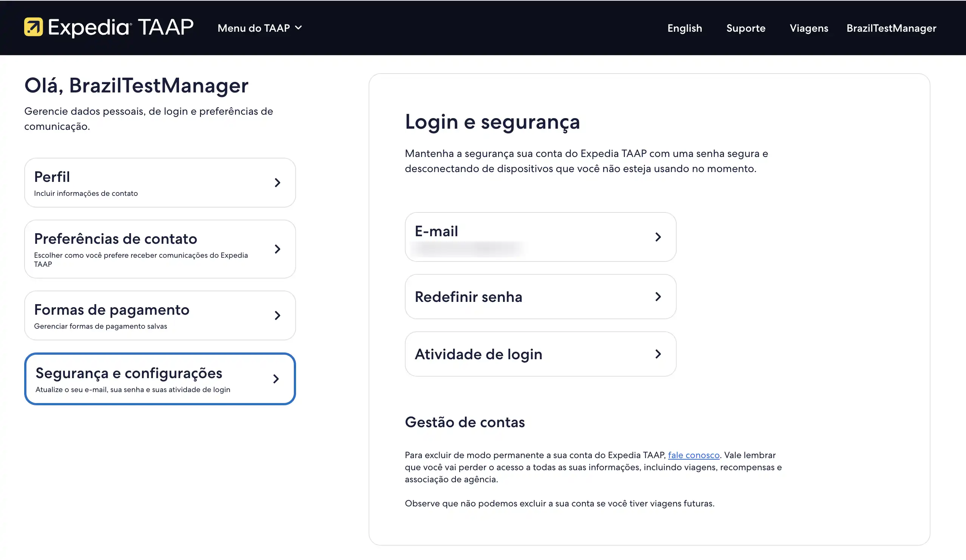
Task: Click the Gestão de contas heading
Action: [464, 422]
